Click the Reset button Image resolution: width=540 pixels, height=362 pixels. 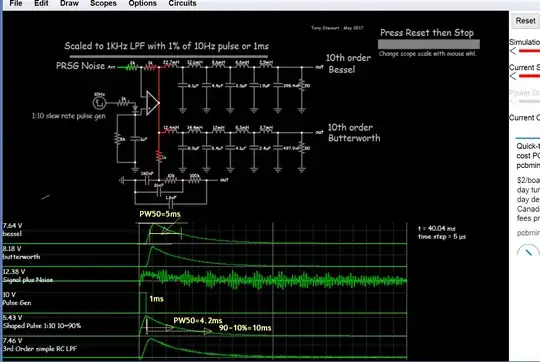[x=525, y=21]
